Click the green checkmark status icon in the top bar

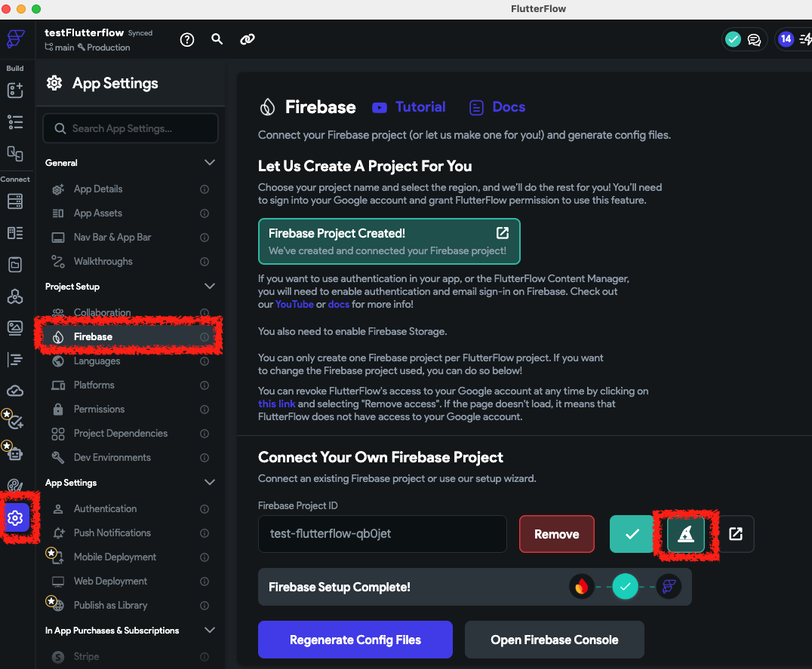[733, 39]
